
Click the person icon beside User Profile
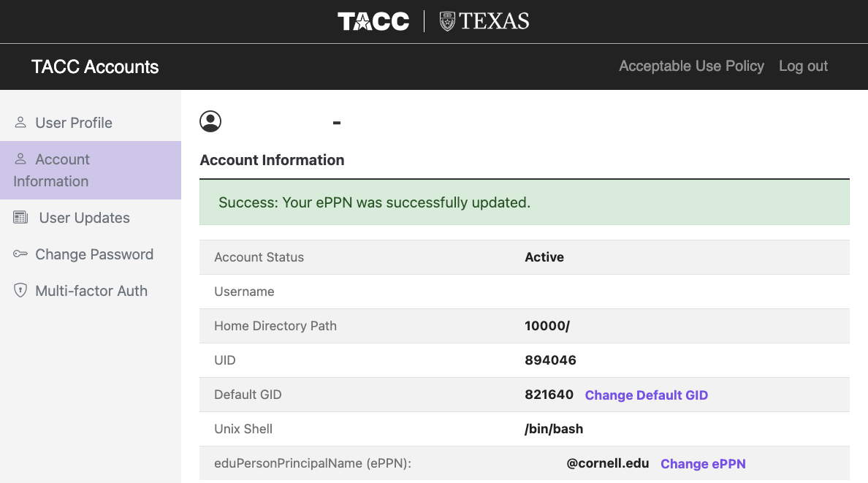(x=20, y=123)
